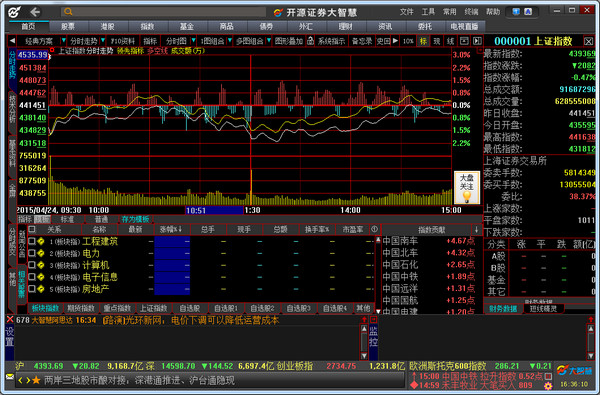Expand the 经典方案 dropdown arrow

[63, 40]
